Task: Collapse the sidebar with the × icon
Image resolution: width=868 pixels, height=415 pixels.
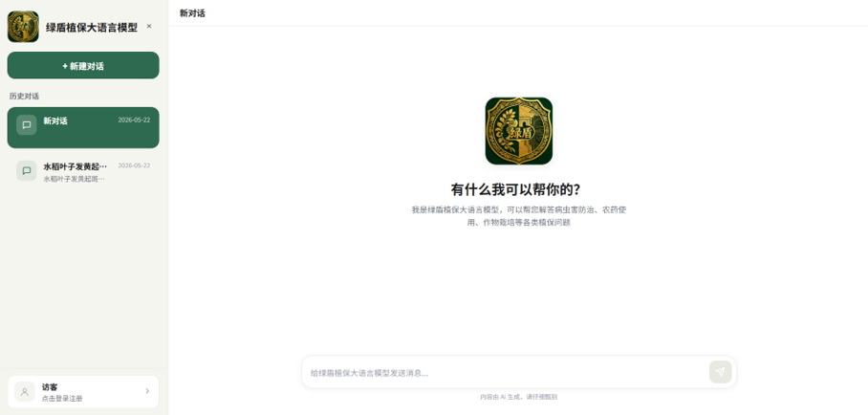Action: 149,26
